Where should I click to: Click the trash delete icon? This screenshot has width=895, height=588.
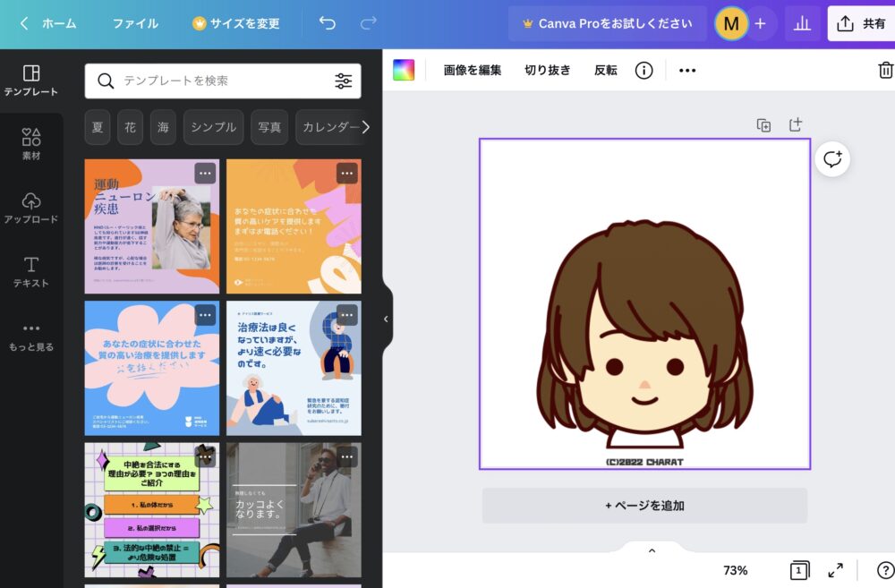coord(885,70)
